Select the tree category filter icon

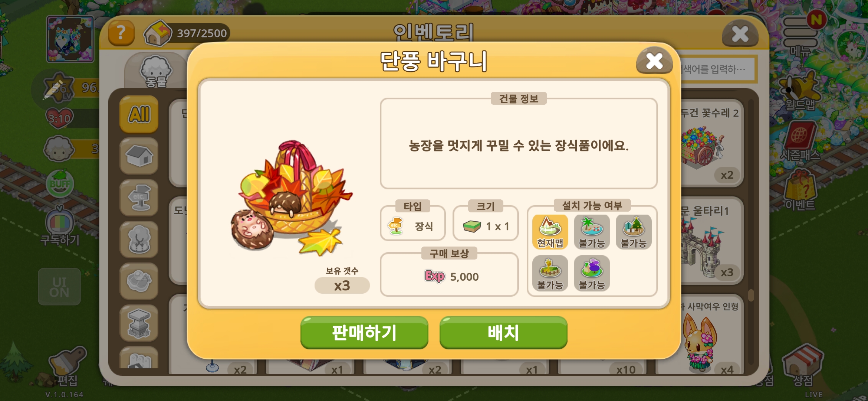[139, 239]
